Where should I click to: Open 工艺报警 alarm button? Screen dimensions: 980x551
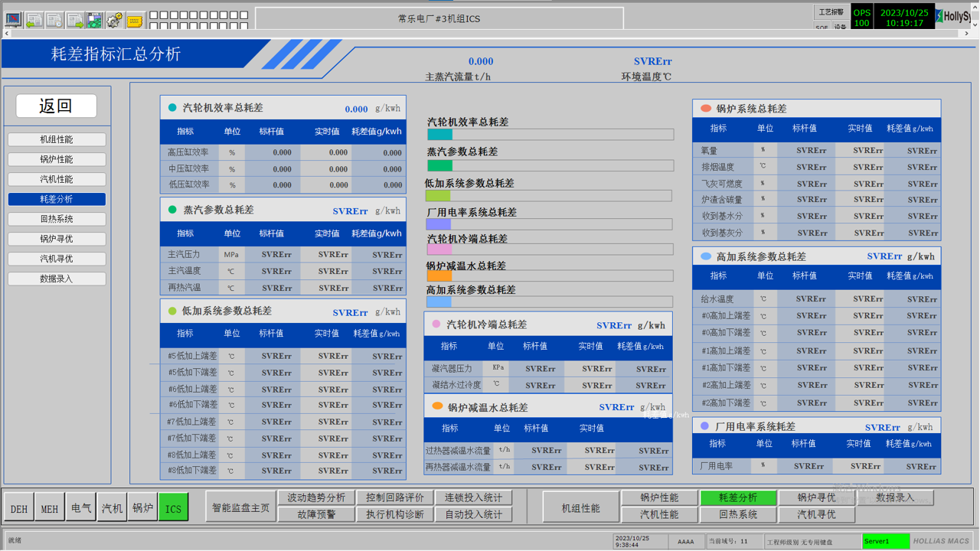pos(831,12)
